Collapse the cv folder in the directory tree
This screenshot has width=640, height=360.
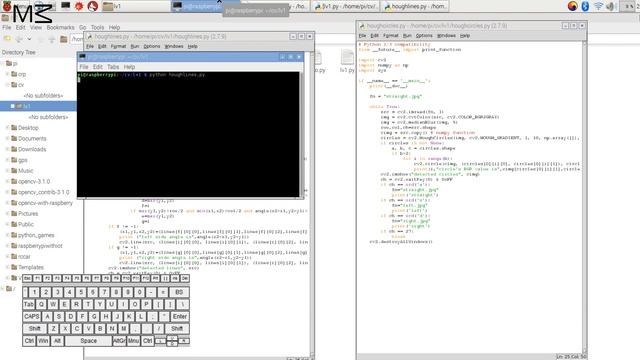tap(7, 85)
